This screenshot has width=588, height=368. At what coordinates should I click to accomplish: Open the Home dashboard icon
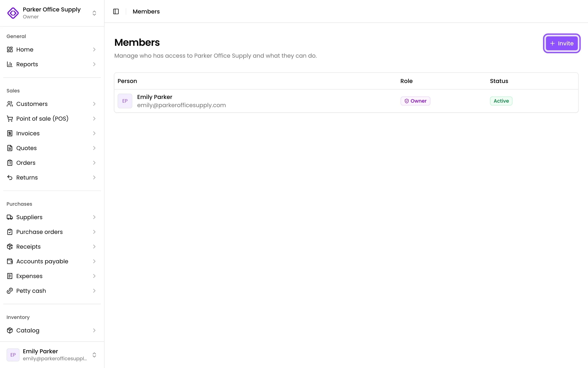tap(10, 49)
